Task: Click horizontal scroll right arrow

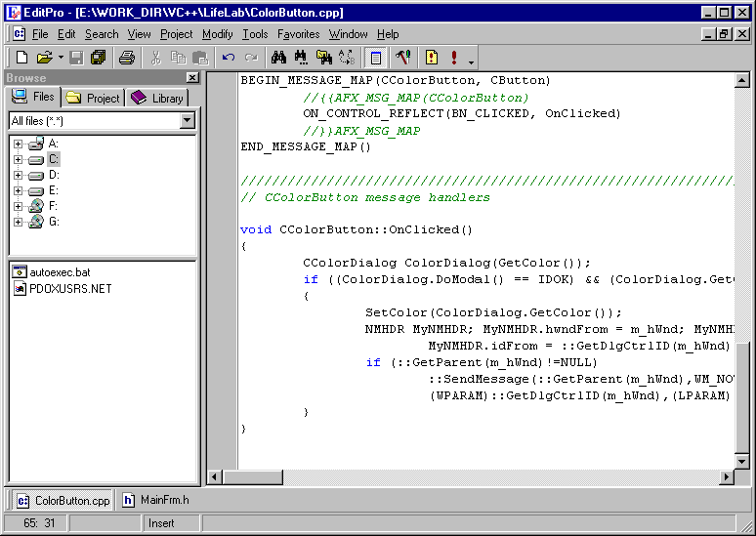Action: click(x=727, y=477)
